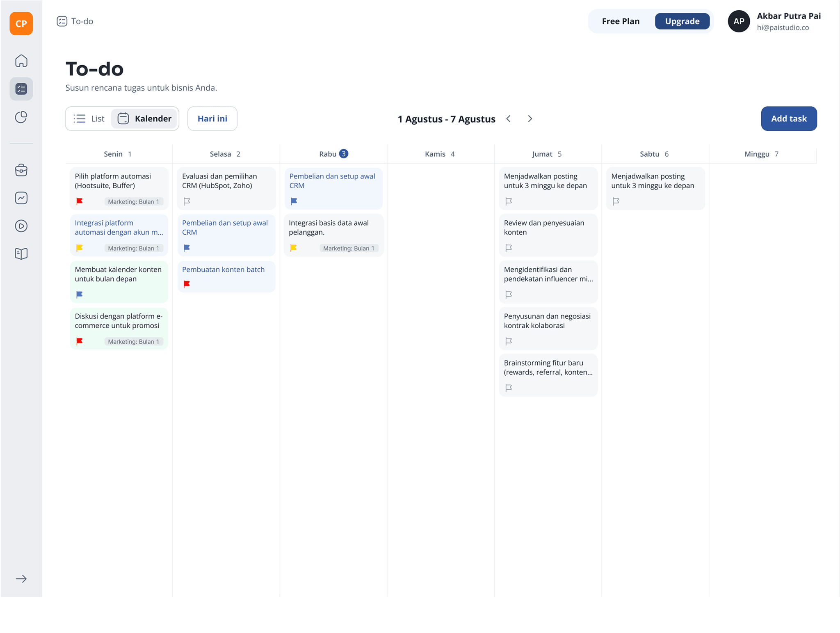Viewport: 840px width, 633px height.
Task: Toggle flag on Mengidentifikasi dan pendekatan influencer
Action: click(509, 295)
